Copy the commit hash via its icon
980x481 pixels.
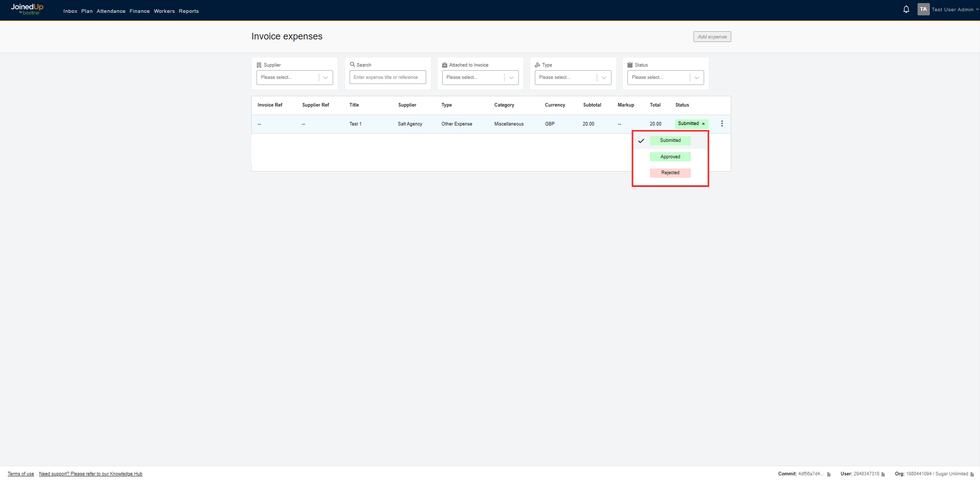tap(829, 474)
